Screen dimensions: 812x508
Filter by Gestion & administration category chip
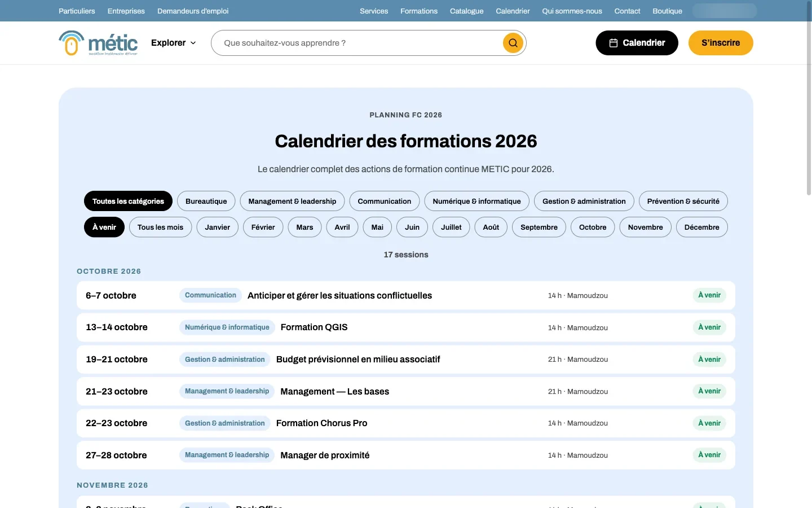pos(584,201)
